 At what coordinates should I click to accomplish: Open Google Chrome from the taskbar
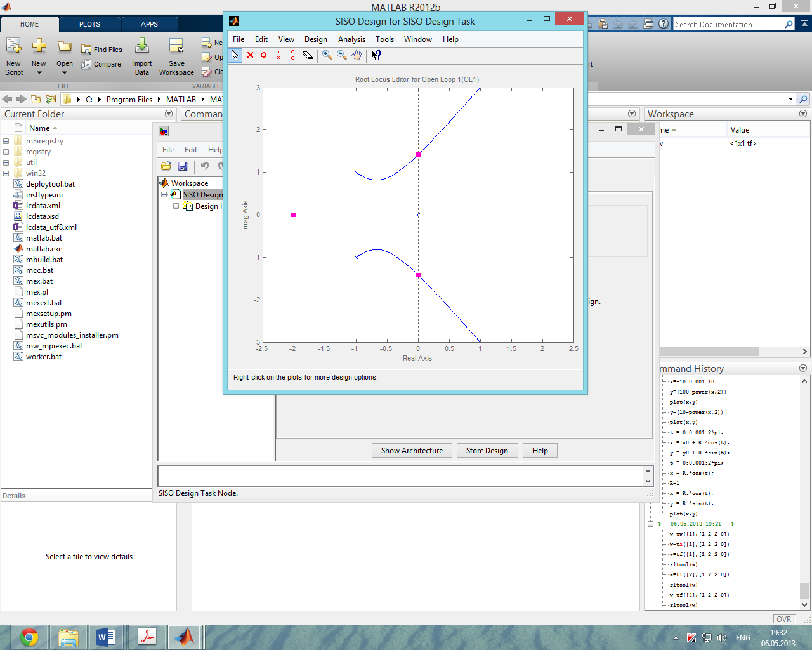[29, 637]
